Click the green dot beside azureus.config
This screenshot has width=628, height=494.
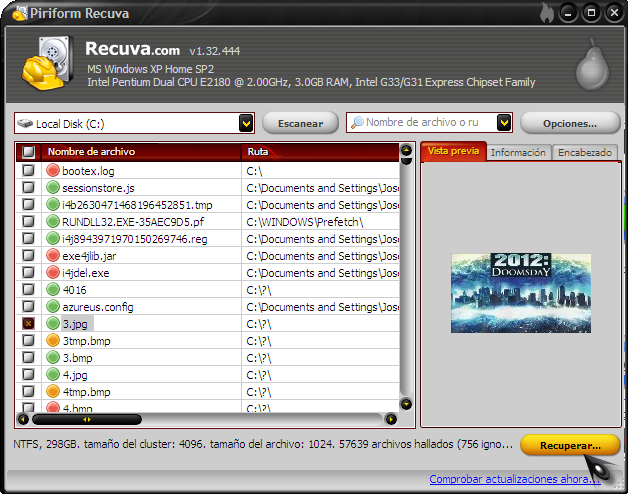[x=53, y=306]
